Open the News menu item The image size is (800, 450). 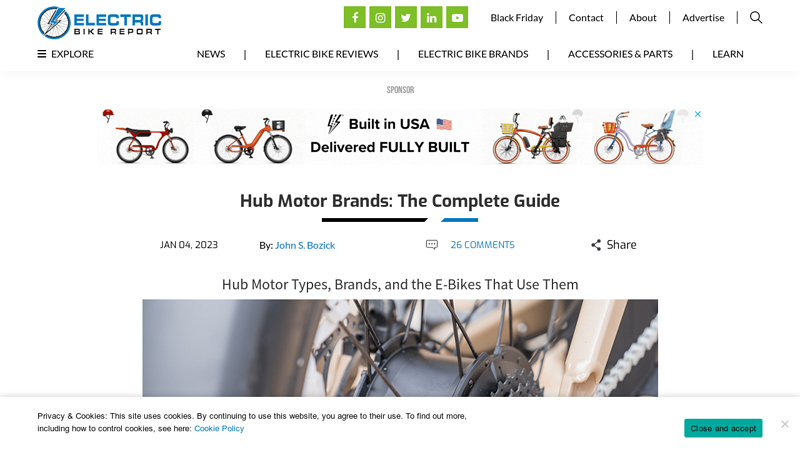click(x=211, y=54)
